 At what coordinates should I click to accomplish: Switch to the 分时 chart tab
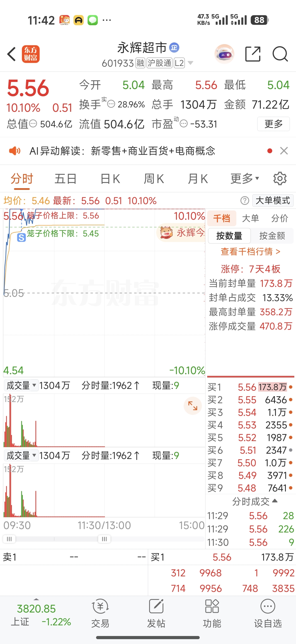22,179
